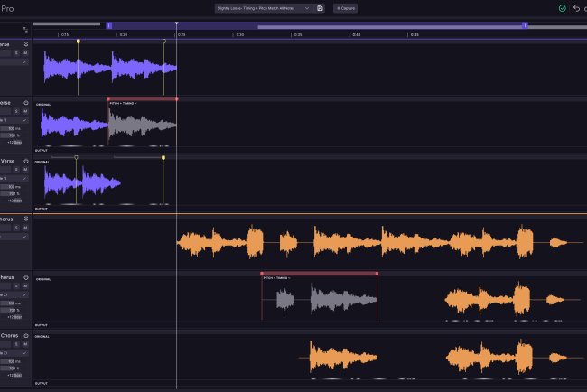Click the ms value field on the Verse track with the gray region
The width and height of the screenshot is (587, 392).
(11, 128)
